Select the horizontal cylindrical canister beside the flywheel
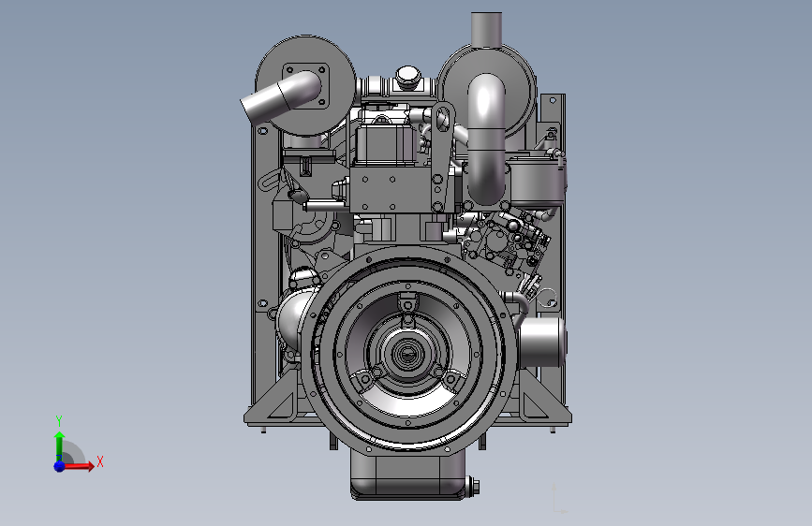This screenshot has width=812, height=526. pyautogui.click(x=541, y=342)
